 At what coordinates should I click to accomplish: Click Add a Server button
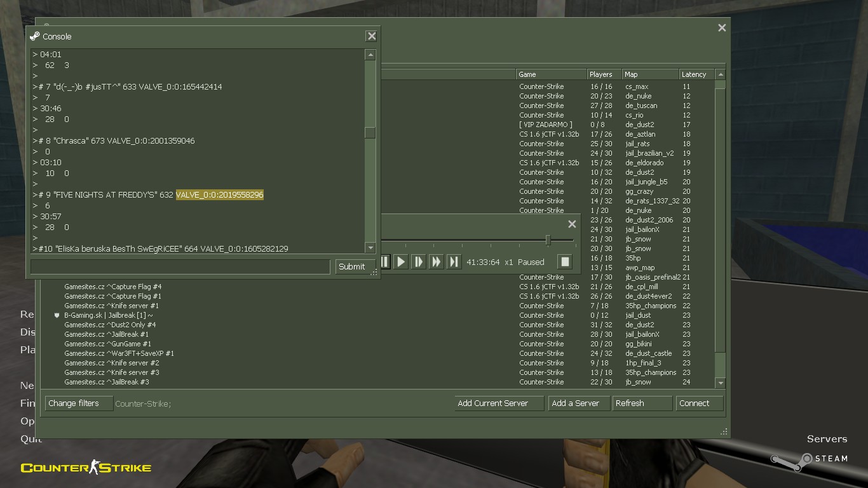click(x=579, y=403)
